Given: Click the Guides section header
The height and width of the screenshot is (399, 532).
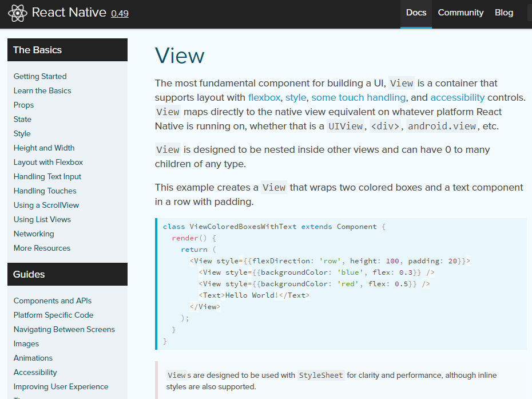Looking at the screenshot, I should click(x=68, y=274).
